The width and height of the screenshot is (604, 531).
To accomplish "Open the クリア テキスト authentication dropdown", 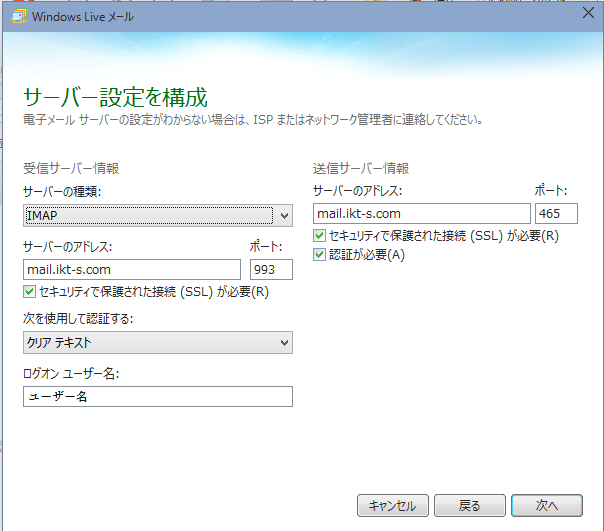I will [158, 343].
